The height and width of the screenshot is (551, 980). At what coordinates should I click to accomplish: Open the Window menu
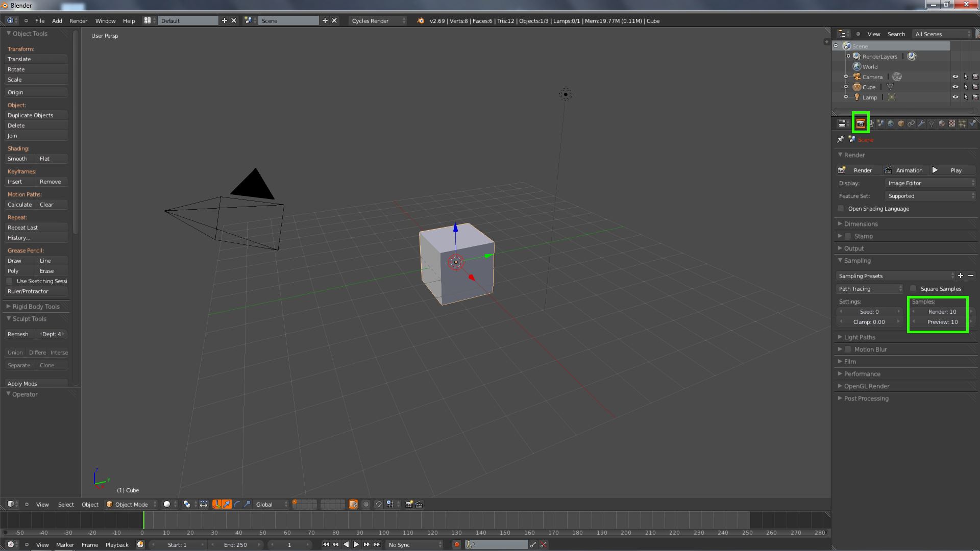click(105, 21)
